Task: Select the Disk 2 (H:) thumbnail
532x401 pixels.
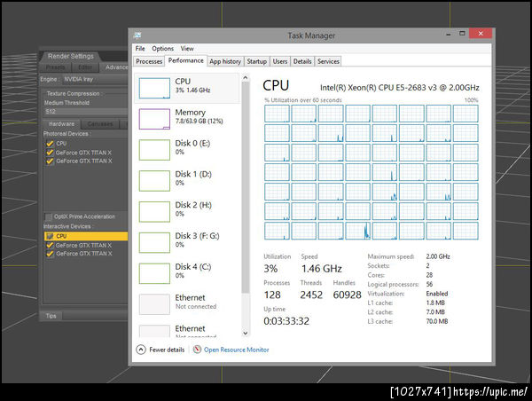Action: tap(154, 211)
